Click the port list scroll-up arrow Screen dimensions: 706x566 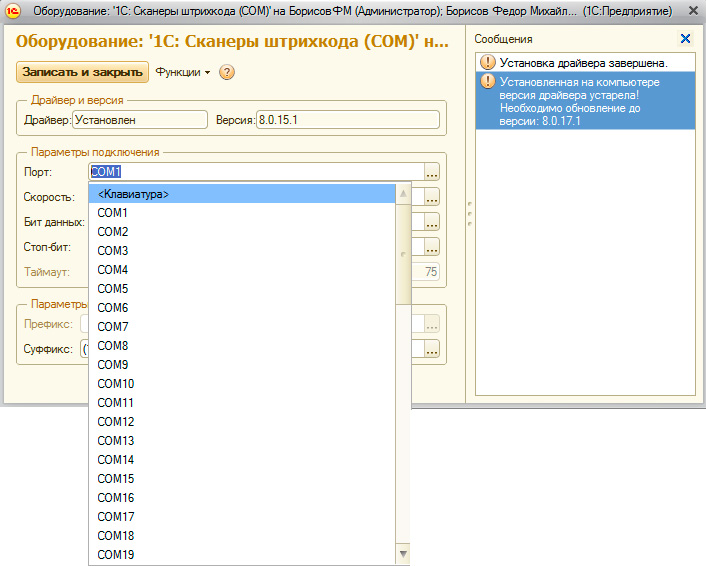pos(403,194)
